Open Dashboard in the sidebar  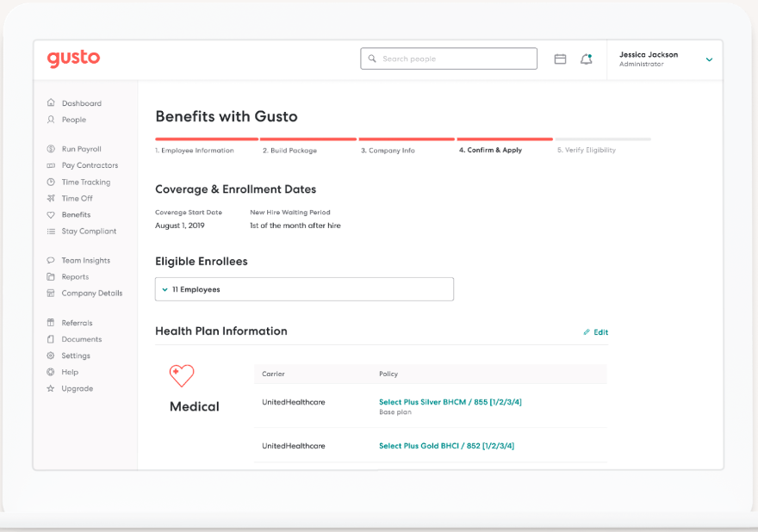point(82,103)
